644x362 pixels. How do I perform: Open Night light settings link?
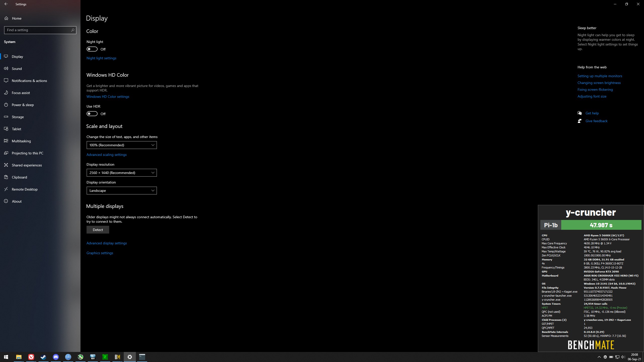tap(101, 58)
